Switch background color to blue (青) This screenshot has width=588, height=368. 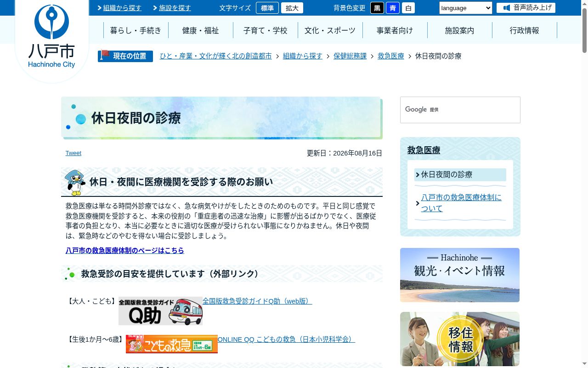click(393, 8)
